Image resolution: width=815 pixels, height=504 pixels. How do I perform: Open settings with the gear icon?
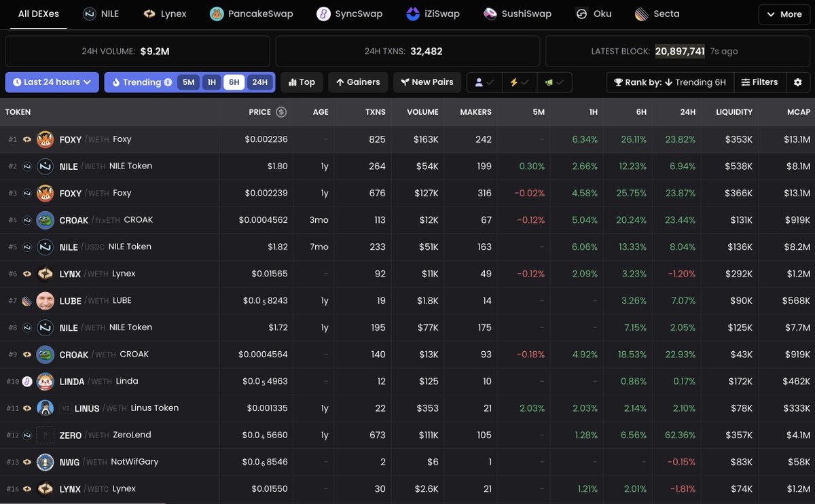(x=798, y=82)
